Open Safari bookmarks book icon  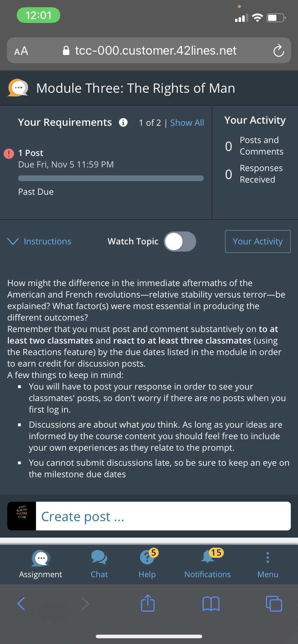tap(211, 604)
